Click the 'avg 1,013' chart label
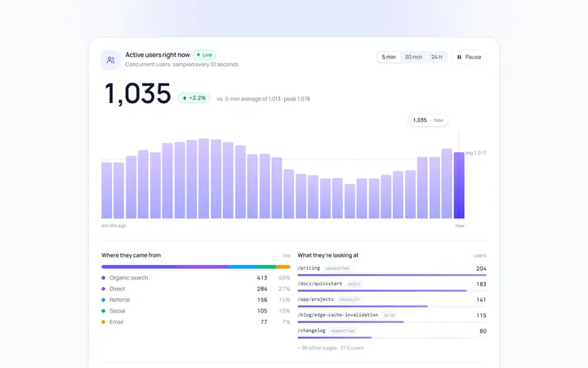The height and width of the screenshot is (368, 588). (x=475, y=153)
